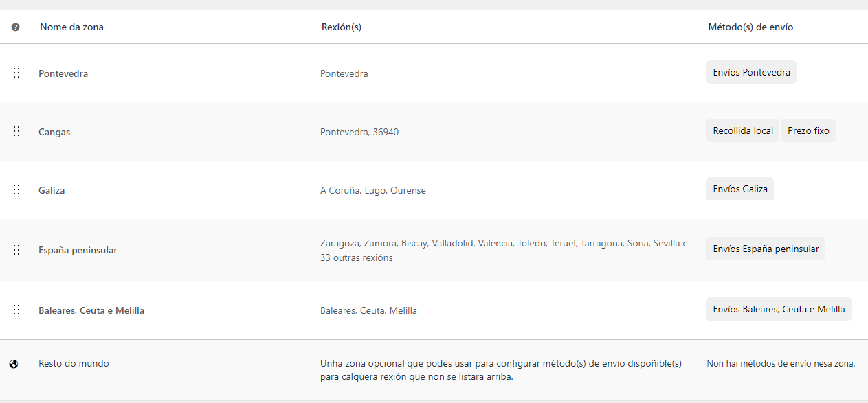The height and width of the screenshot is (403, 868).
Task: Click the Envíos Galiza shipping method
Action: click(x=740, y=189)
